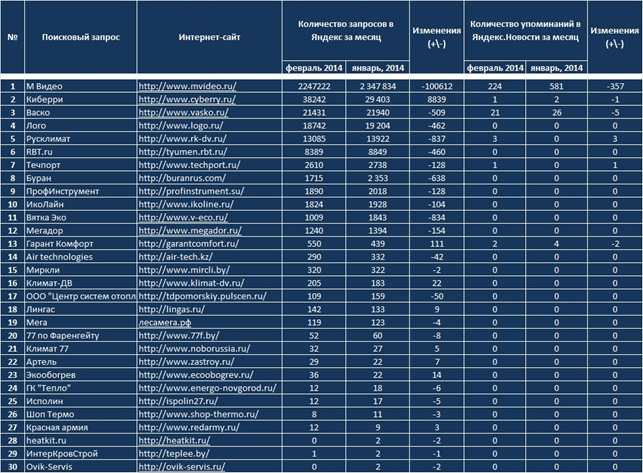Open the http://www.mircli.by/ link
Image resolution: width=643 pixels, height=473 pixels.
point(184,270)
